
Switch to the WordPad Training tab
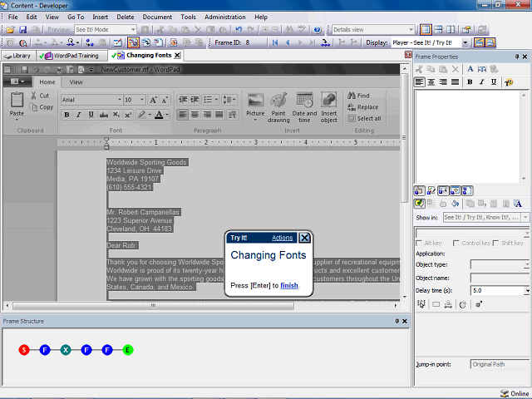(x=73, y=56)
